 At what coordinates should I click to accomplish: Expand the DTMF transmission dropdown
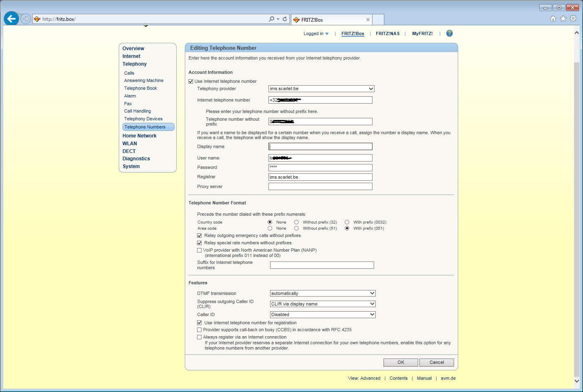pyautogui.click(x=322, y=293)
